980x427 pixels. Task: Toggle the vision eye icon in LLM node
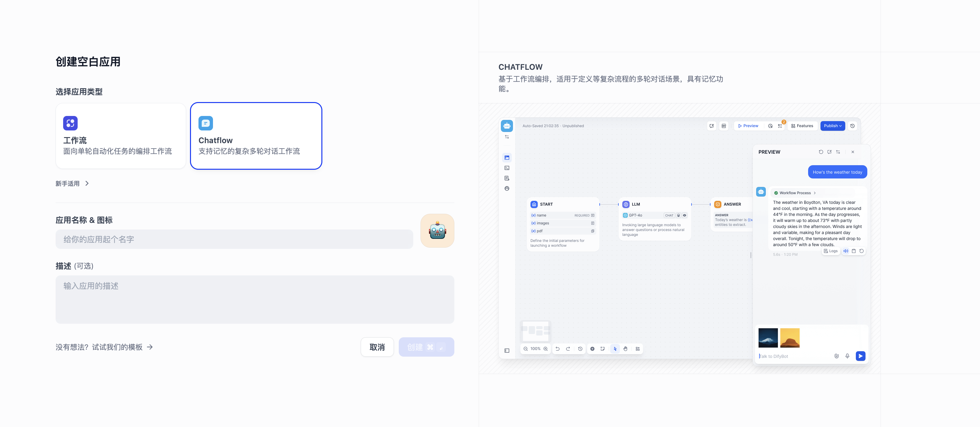click(x=685, y=216)
